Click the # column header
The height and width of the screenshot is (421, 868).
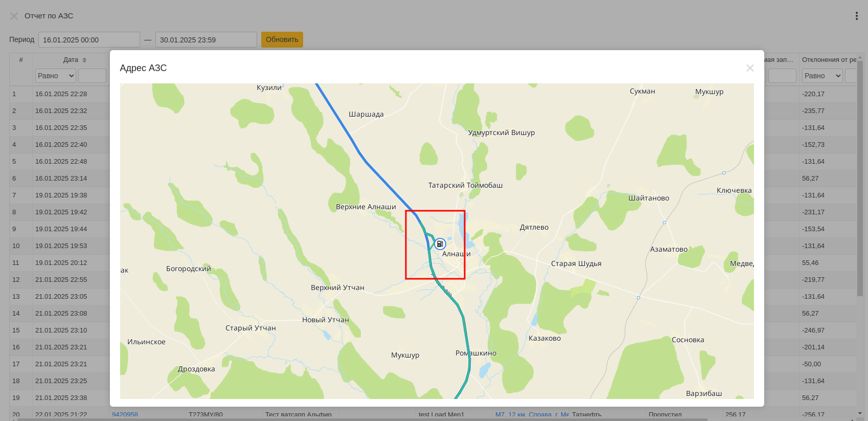[x=21, y=60]
